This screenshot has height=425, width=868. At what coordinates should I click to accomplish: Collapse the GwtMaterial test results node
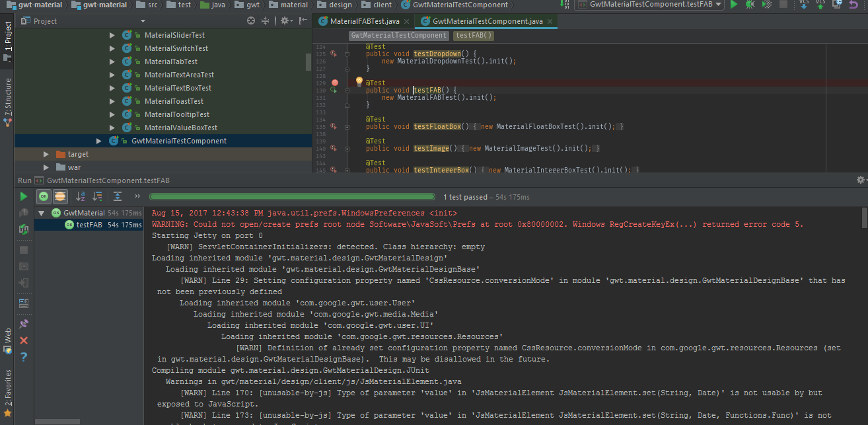42,213
